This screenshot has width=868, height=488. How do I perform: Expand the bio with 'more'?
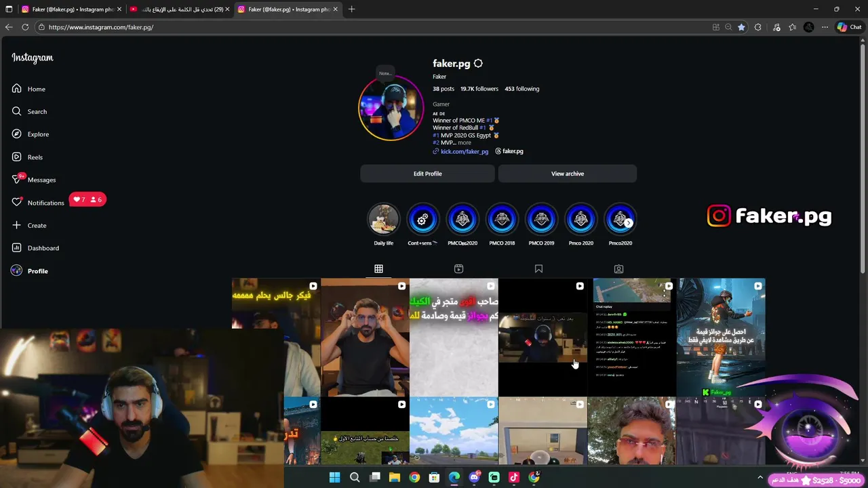(464, 143)
